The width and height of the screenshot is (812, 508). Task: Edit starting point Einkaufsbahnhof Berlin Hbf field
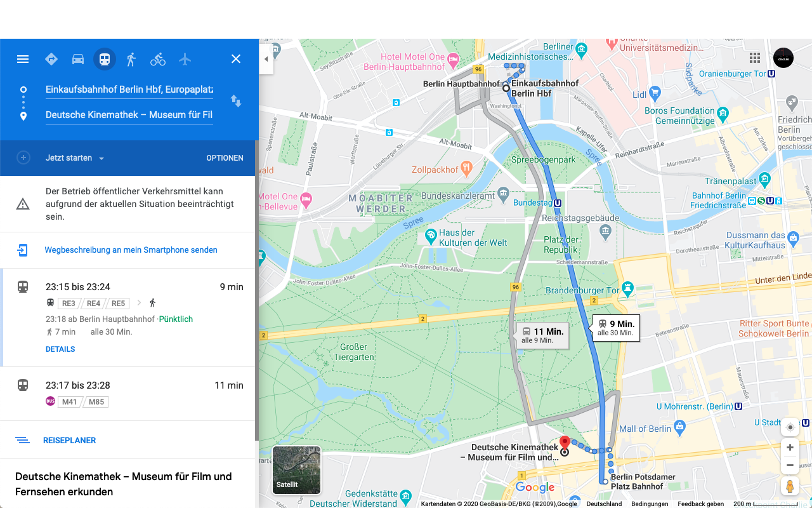129,90
